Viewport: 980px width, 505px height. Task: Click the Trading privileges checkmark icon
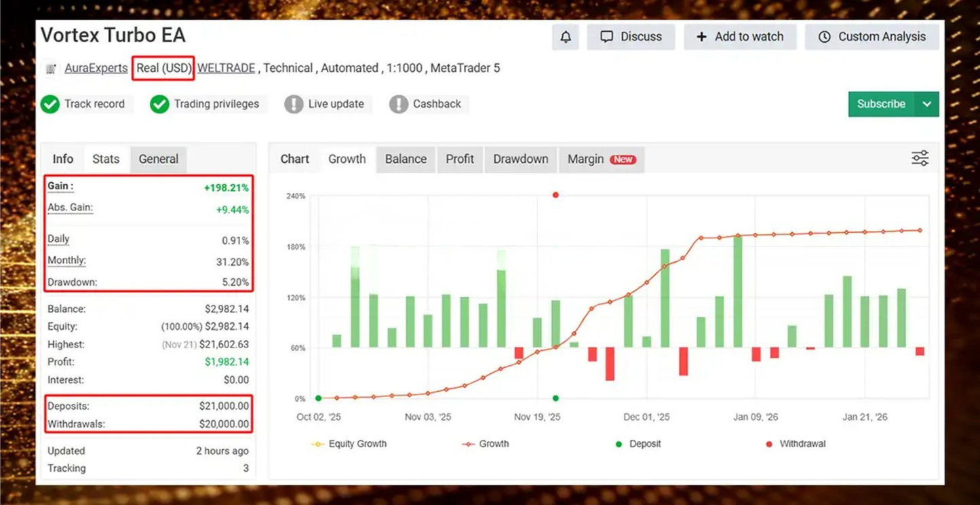(159, 104)
